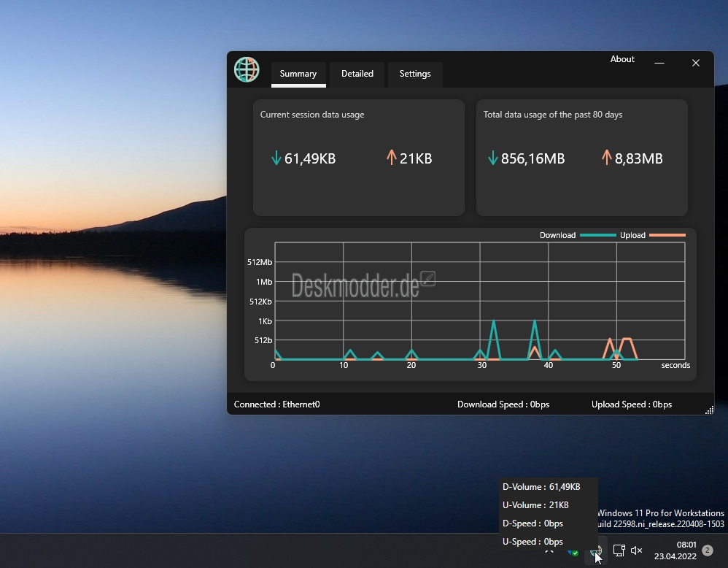Select the 61,49KB value in the session card
The width and height of the screenshot is (728, 568).
(x=310, y=158)
